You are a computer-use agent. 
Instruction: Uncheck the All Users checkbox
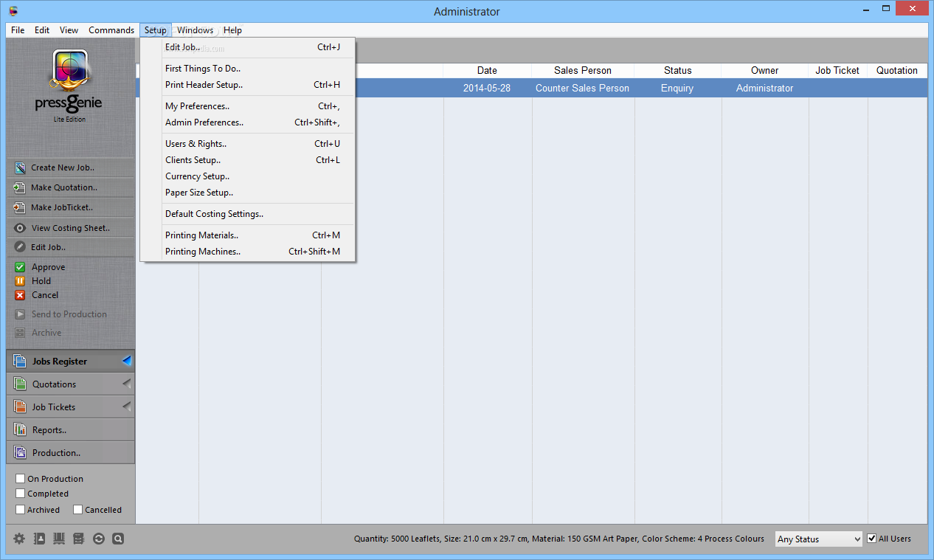pos(872,539)
